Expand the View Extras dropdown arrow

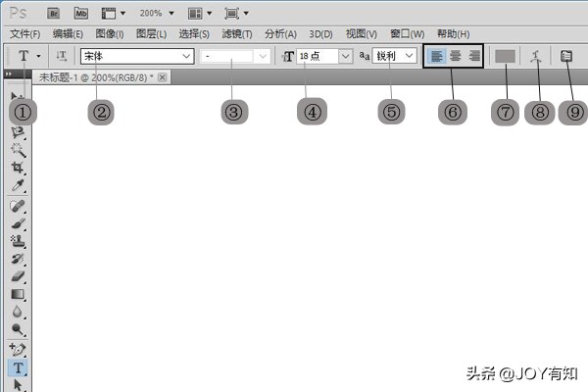[x=122, y=14]
